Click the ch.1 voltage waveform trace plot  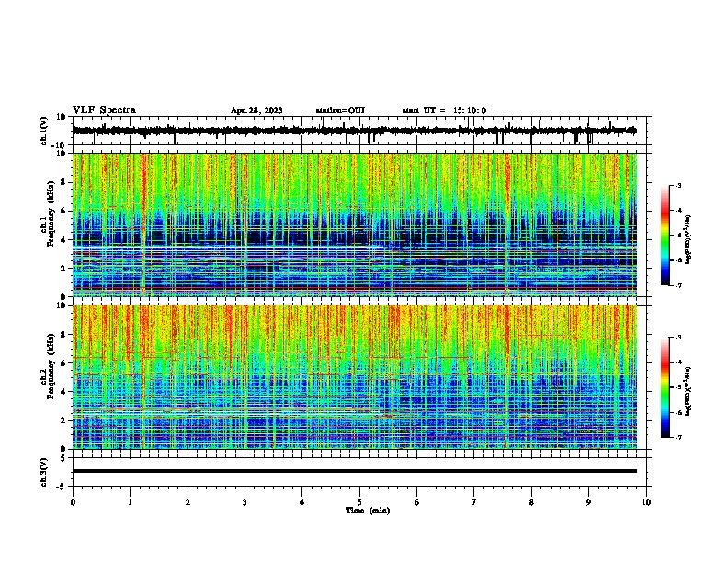354,131
